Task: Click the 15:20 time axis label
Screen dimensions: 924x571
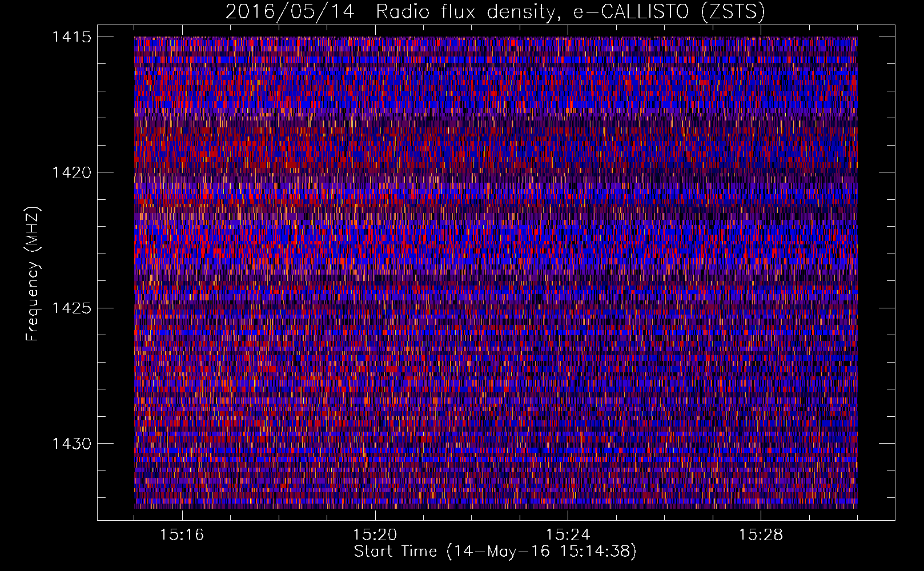Action: click(x=375, y=535)
